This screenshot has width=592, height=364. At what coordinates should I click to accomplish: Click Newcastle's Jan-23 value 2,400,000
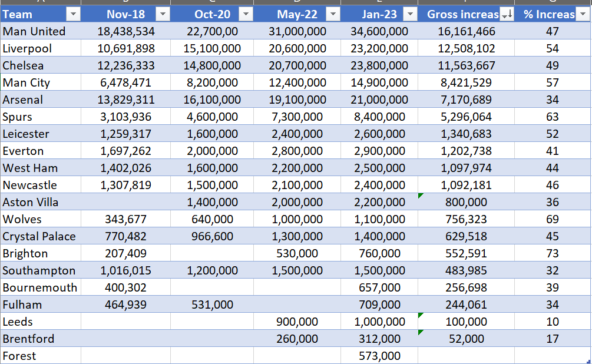[379, 185]
